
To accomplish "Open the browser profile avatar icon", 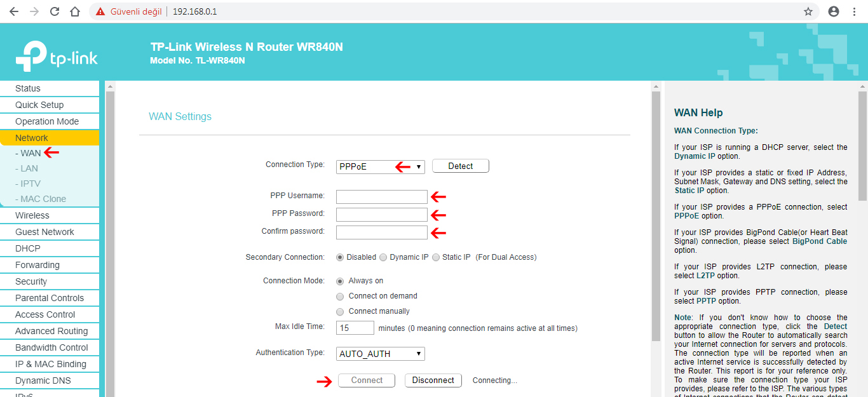I will pos(834,11).
